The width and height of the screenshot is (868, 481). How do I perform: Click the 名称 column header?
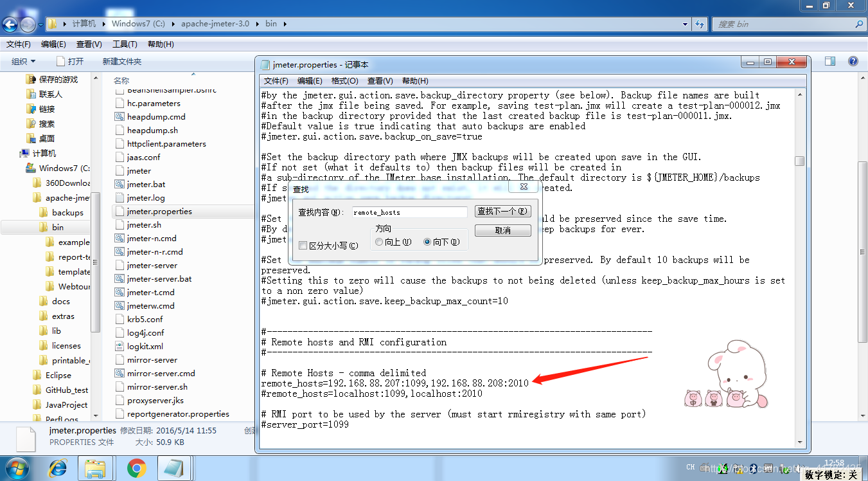(x=121, y=80)
